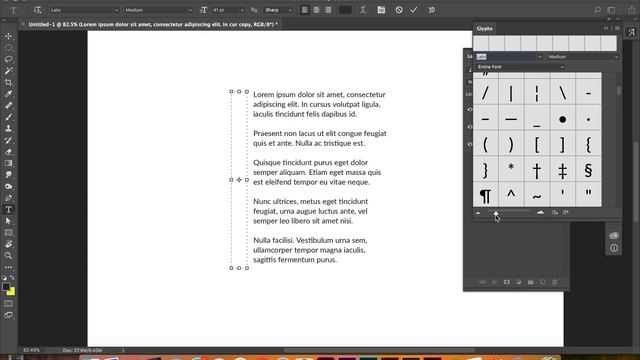Cancel current text edits
The image size is (640, 360).
399,10
